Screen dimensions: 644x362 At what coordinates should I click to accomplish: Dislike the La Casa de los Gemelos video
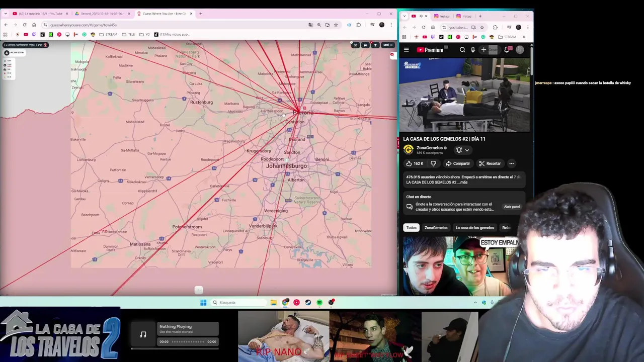433,163
